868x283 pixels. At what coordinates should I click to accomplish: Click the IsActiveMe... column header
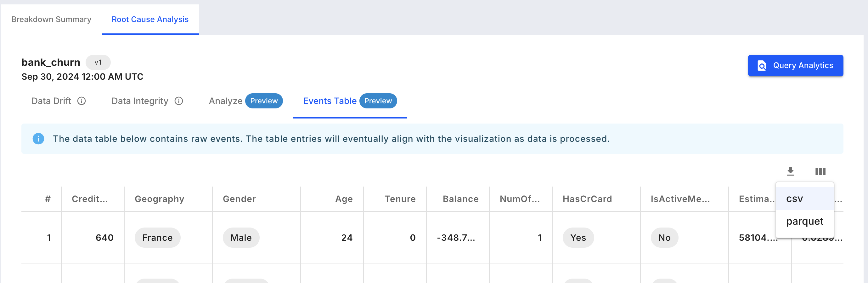[x=680, y=199]
